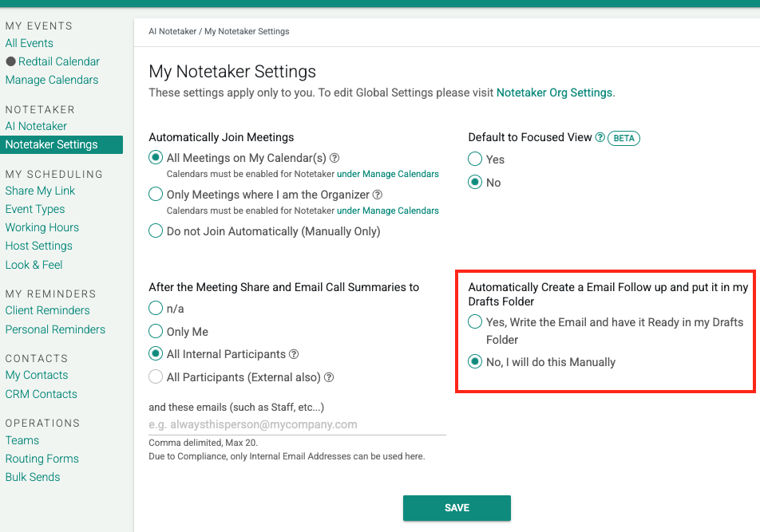Open AI Notetaker in the sidebar

pos(36,126)
